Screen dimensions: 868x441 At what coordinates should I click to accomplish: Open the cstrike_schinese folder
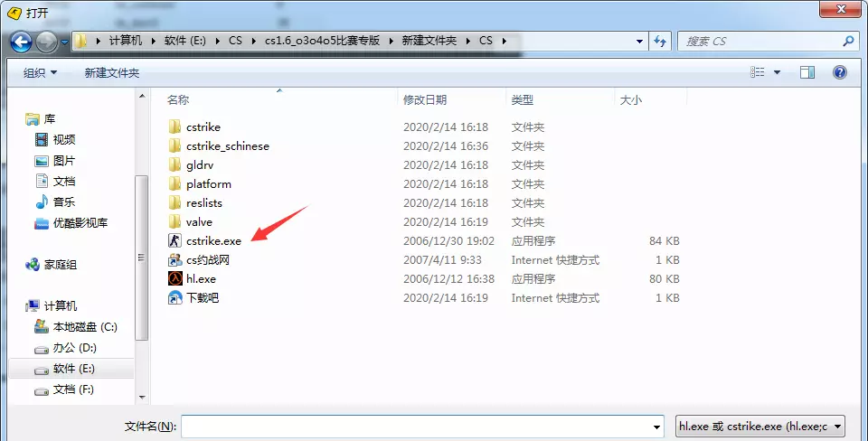(228, 146)
